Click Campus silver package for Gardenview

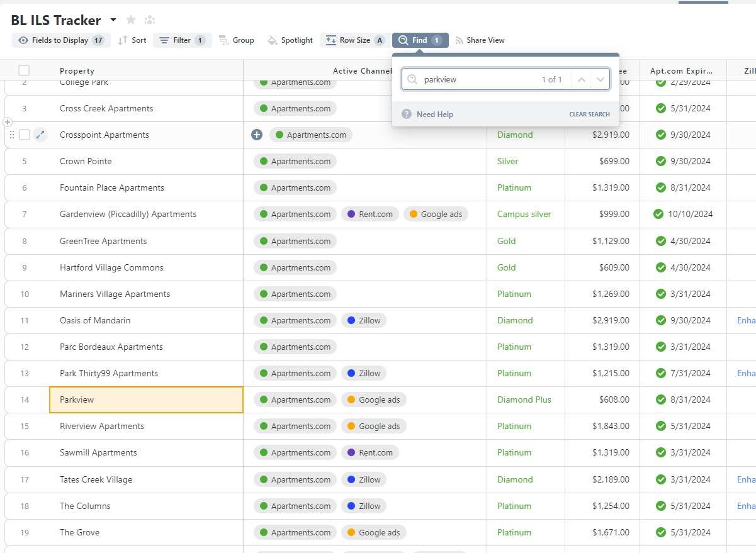coord(524,214)
